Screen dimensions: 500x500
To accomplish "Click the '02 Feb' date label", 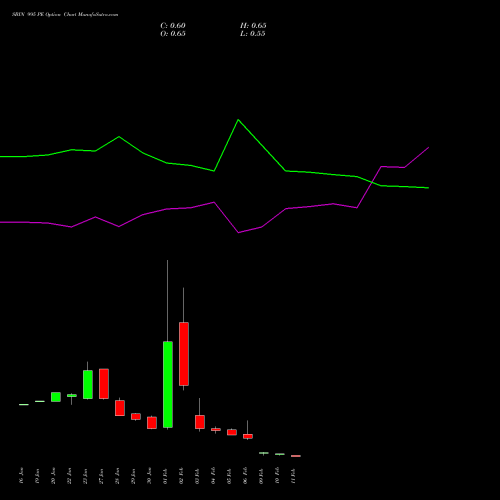I will pos(182,476).
